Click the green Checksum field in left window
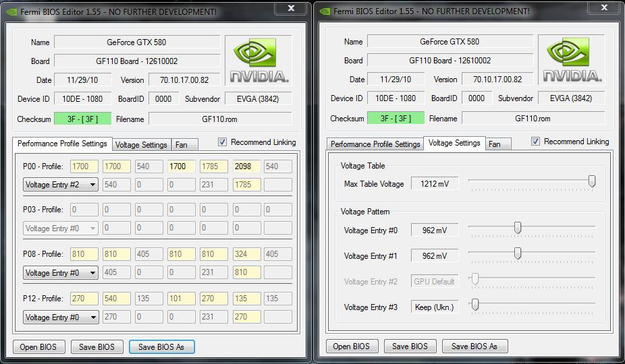625x364 pixels. click(82, 119)
